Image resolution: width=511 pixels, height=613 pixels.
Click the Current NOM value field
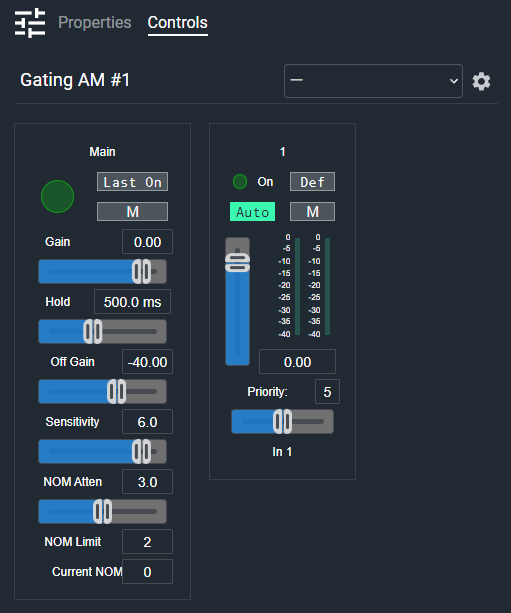(x=147, y=572)
